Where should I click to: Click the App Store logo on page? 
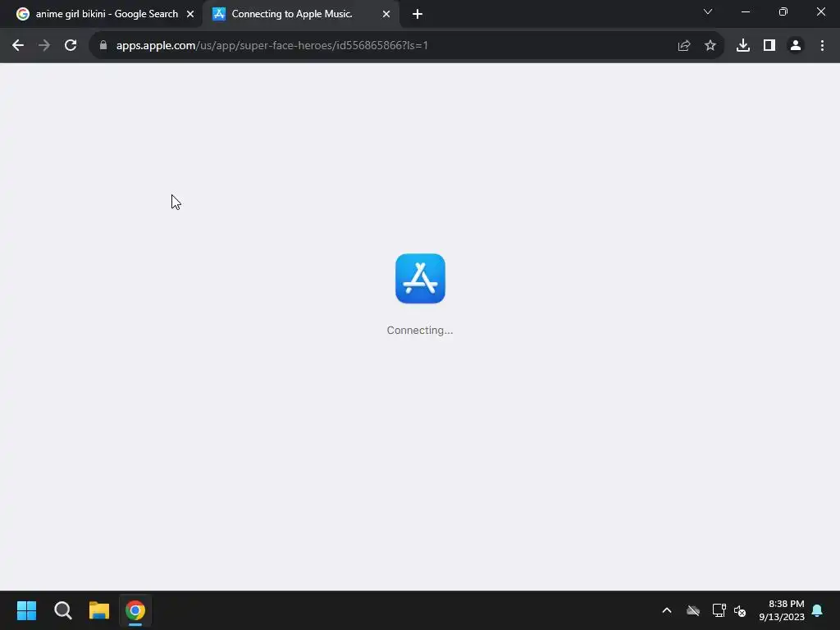point(420,279)
